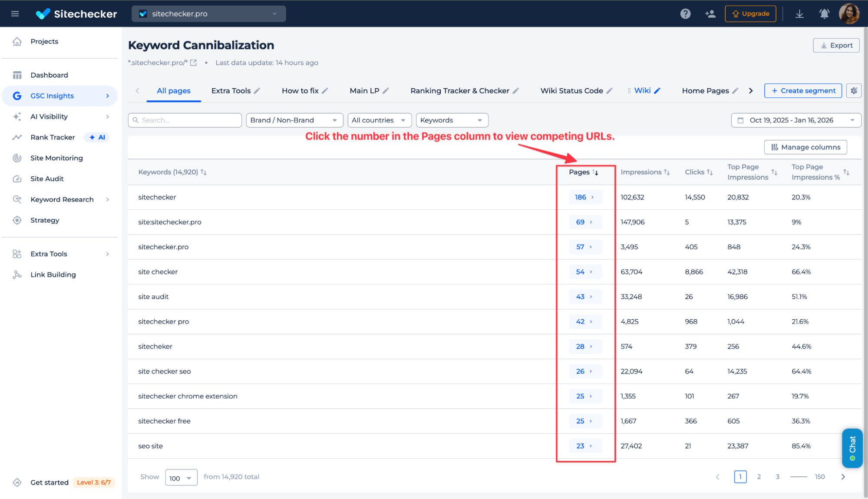This screenshot has height=499, width=868.
Task: Open external sitechecker.pro link icon
Action: click(194, 63)
